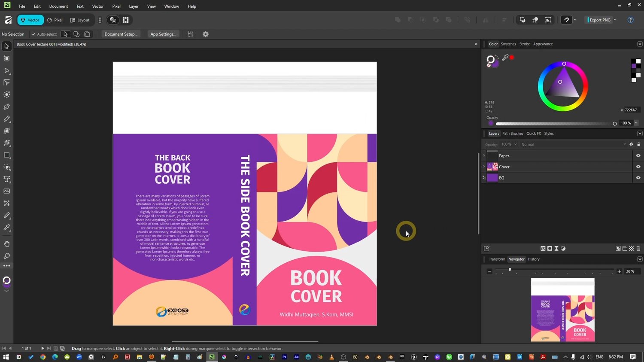Expand the Cover layer group
Screen dimensions: 644x362
coord(484,167)
